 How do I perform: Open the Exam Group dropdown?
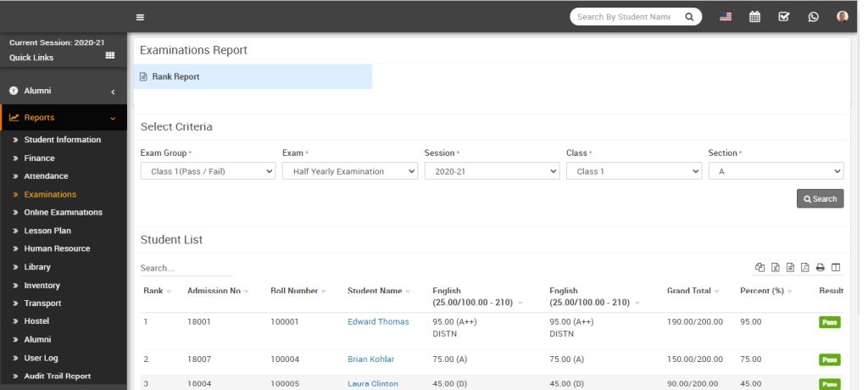(x=208, y=171)
